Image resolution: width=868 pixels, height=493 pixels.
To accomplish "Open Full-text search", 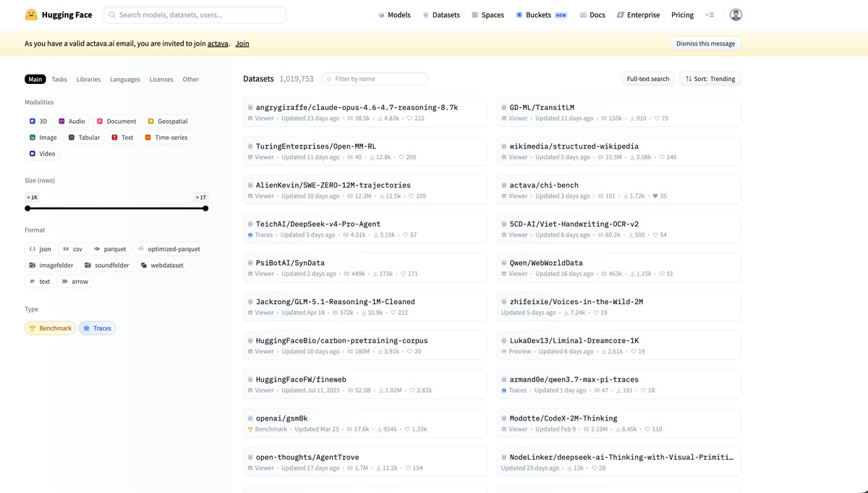I will click(648, 79).
